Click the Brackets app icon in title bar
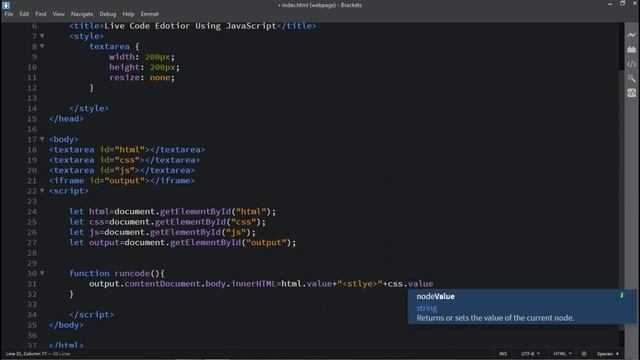Viewport: 640px width, 360px height. 6,5
